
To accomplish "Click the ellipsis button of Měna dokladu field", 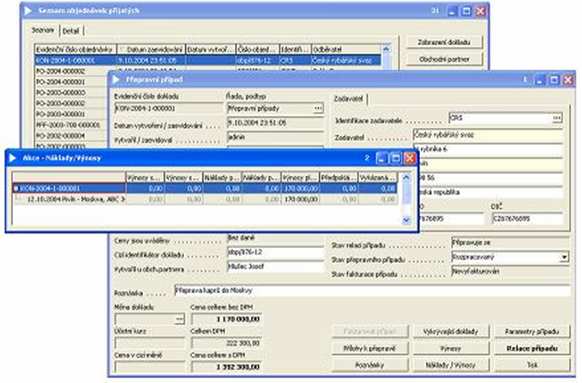I will click(x=179, y=319).
